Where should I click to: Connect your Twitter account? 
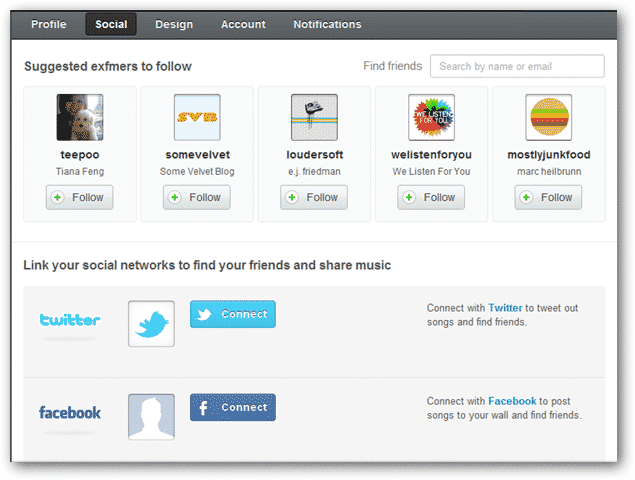pyautogui.click(x=233, y=314)
